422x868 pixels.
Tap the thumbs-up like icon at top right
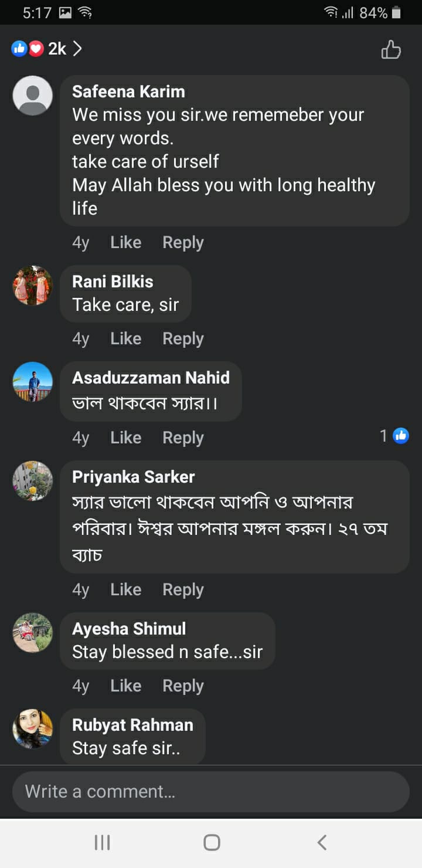391,50
